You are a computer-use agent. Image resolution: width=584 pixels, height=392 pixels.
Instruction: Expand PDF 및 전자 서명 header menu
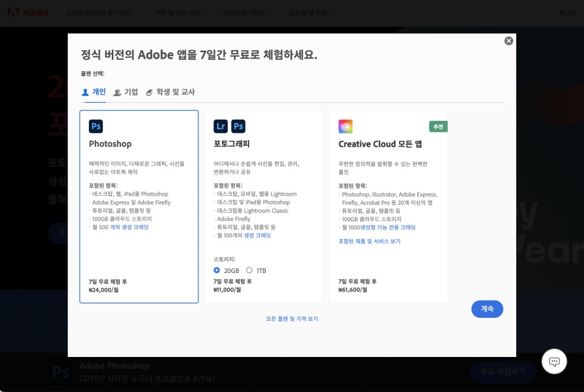[180, 13]
